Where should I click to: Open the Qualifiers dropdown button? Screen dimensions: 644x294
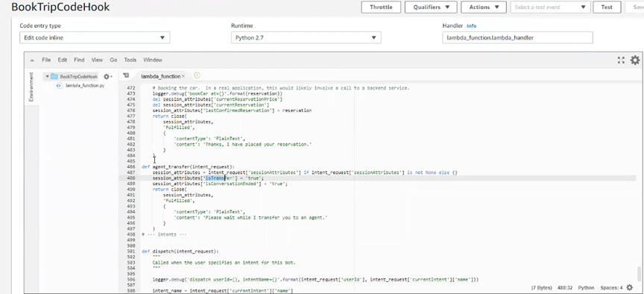click(431, 7)
